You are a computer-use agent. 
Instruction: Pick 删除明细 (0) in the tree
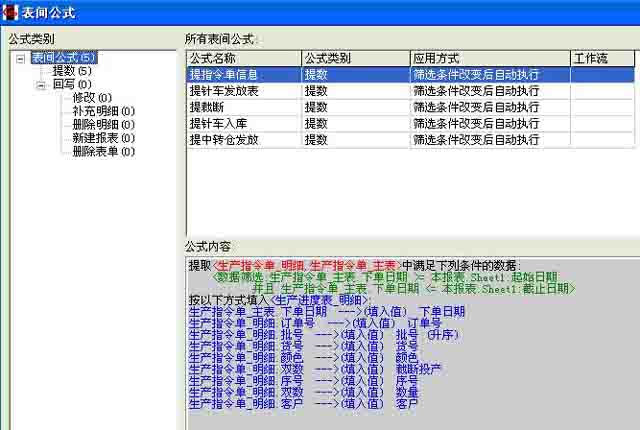tap(103, 124)
